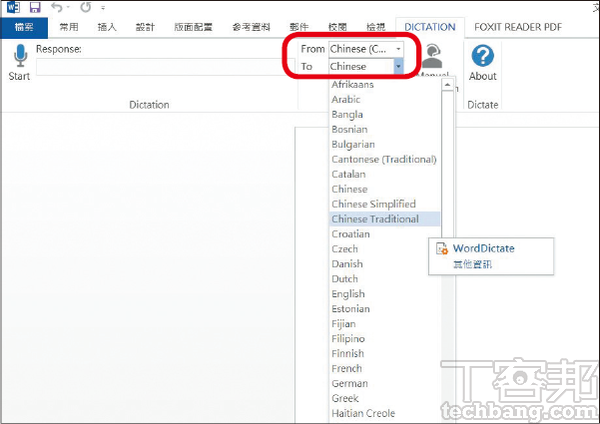Switch to the 郵件 tab
The image size is (600, 424).
pyautogui.click(x=299, y=27)
